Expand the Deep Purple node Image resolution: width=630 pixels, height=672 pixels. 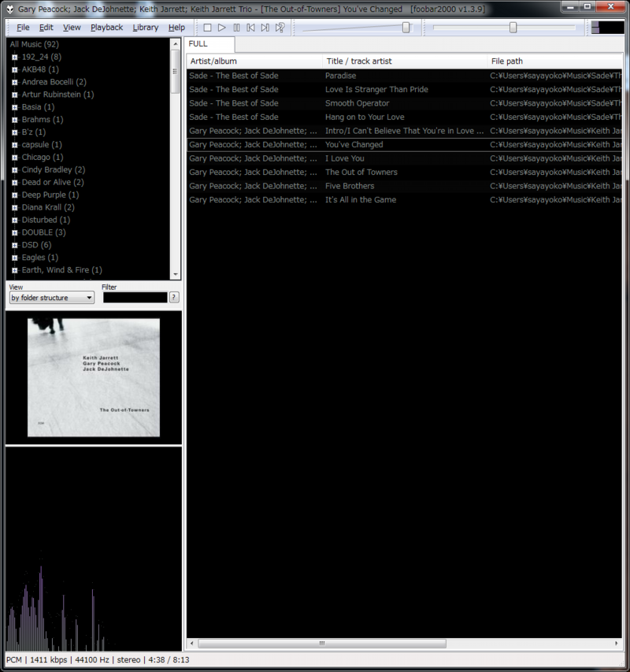pos(15,195)
